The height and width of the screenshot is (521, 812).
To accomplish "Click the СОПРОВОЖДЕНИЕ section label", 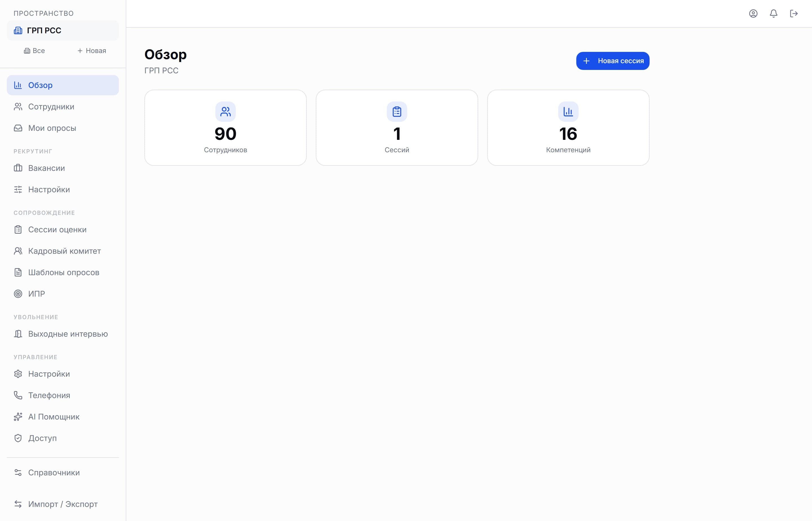I will (x=44, y=213).
